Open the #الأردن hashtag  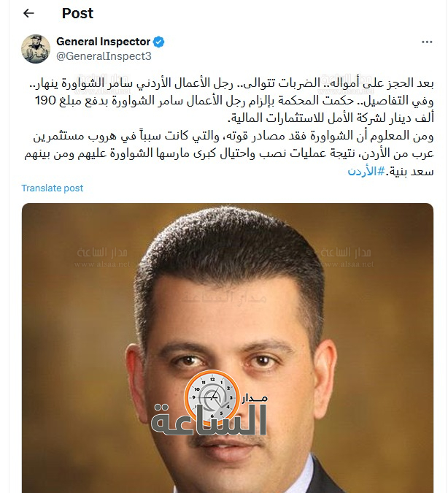click(x=366, y=172)
